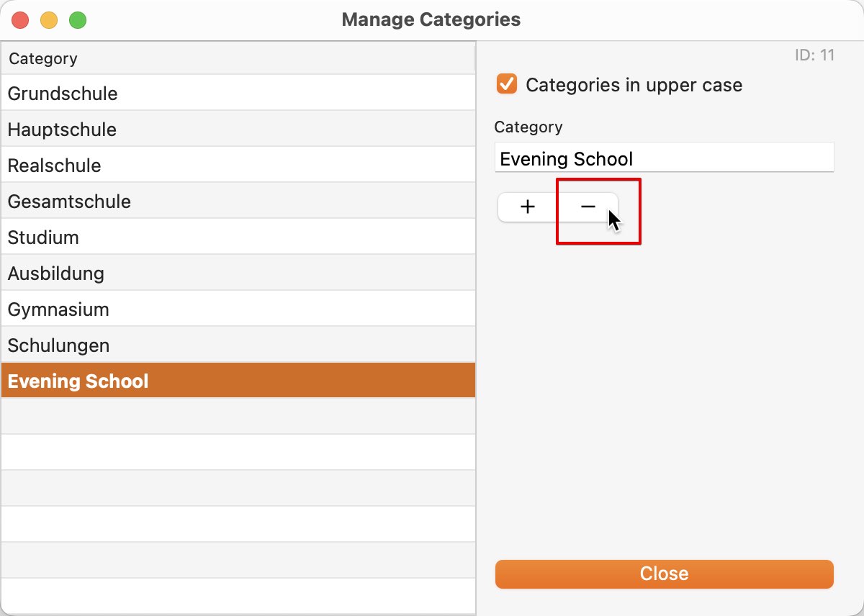The image size is (864, 616).
Task: Click the minus button to remove category
Action: [x=588, y=207]
